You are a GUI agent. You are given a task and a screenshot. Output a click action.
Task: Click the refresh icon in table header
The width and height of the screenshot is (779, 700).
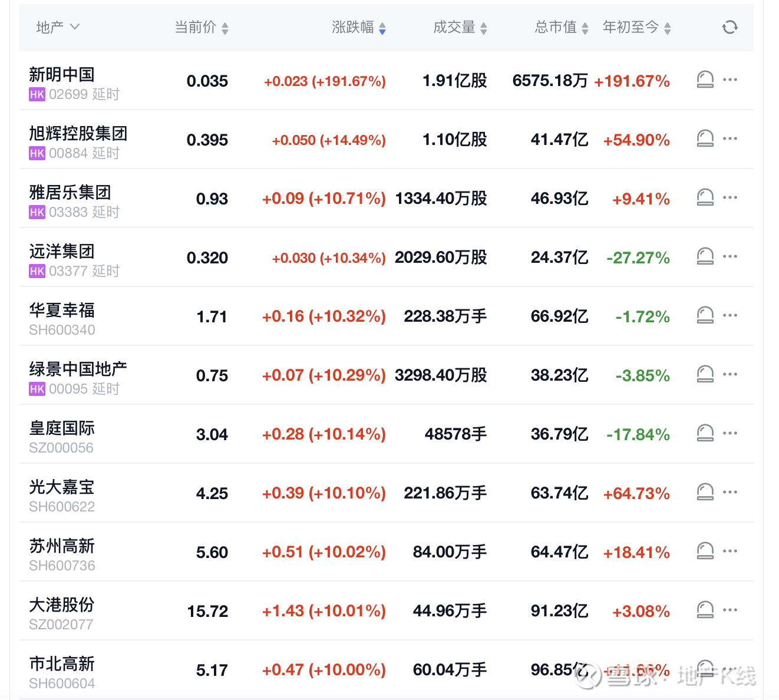click(730, 27)
